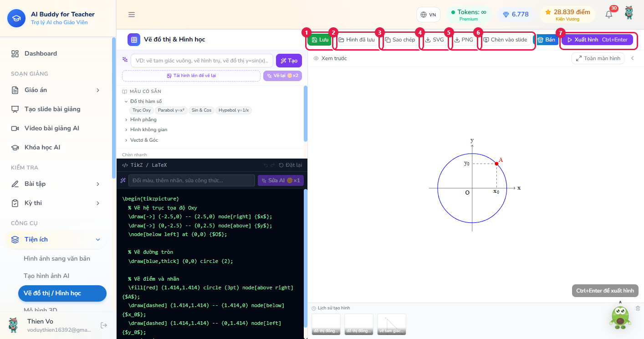Click the redo arrow in the TikZ editor header
644x339 pixels.
tap(272, 165)
